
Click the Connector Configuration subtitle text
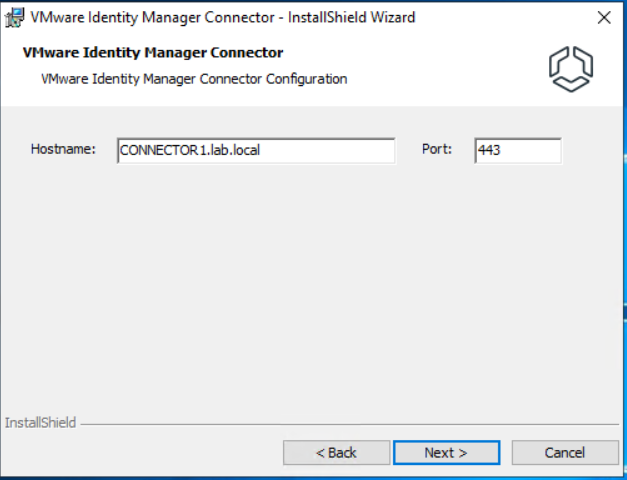pos(194,79)
